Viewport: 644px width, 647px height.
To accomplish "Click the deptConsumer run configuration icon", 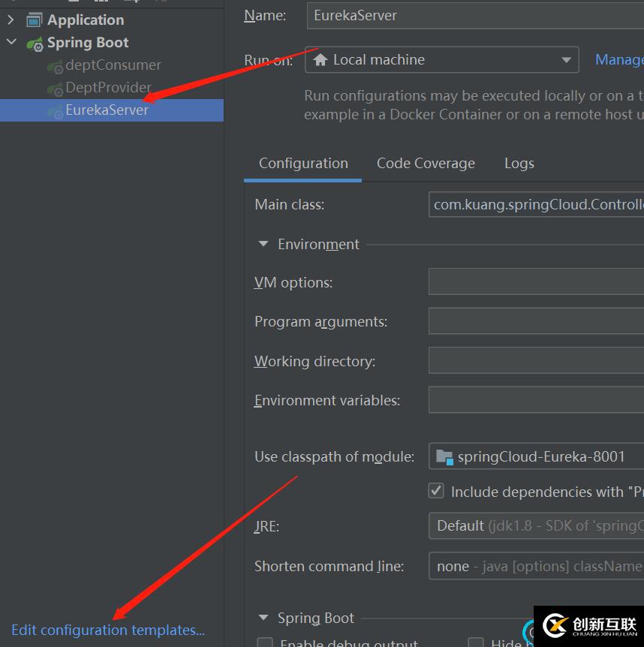I will [x=55, y=67].
